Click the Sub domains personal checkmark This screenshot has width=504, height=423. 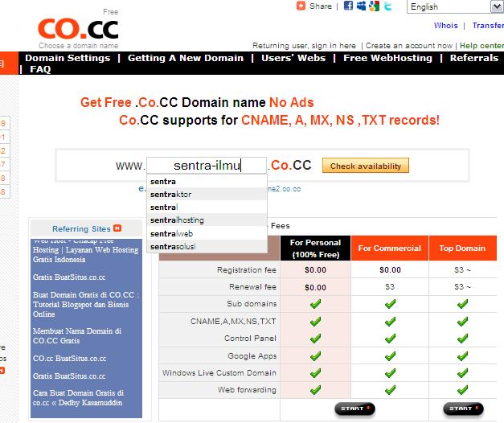click(x=315, y=304)
